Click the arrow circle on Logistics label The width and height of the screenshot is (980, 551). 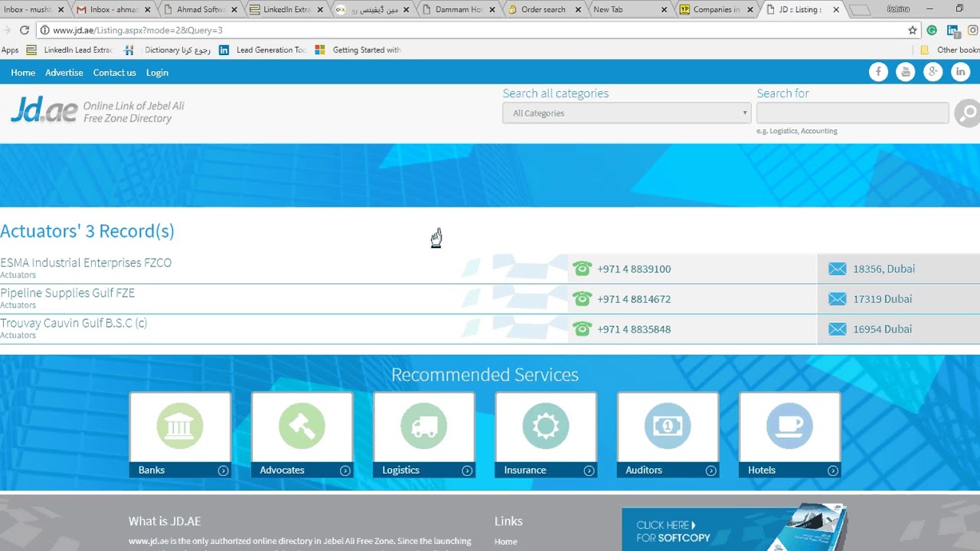pyautogui.click(x=467, y=471)
